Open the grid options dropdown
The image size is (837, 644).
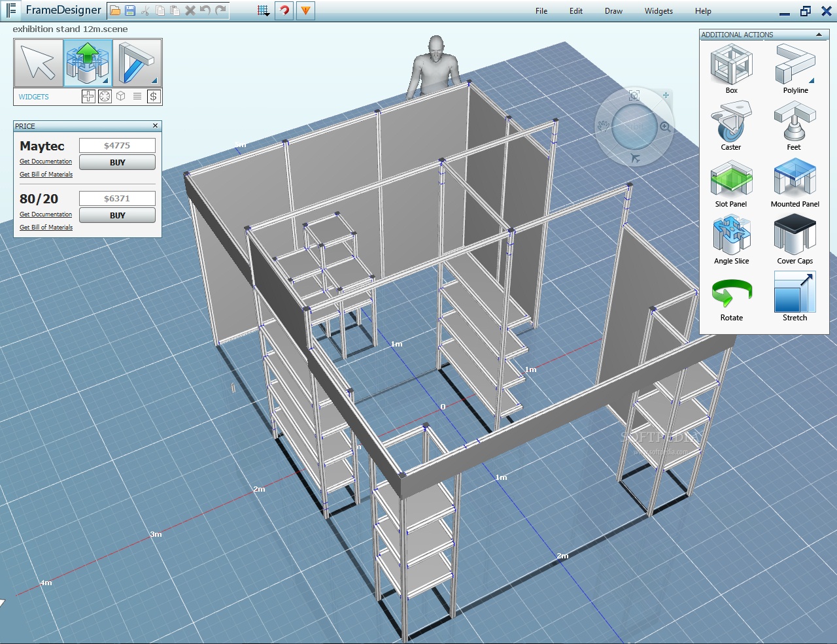click(x=263, y=10)
